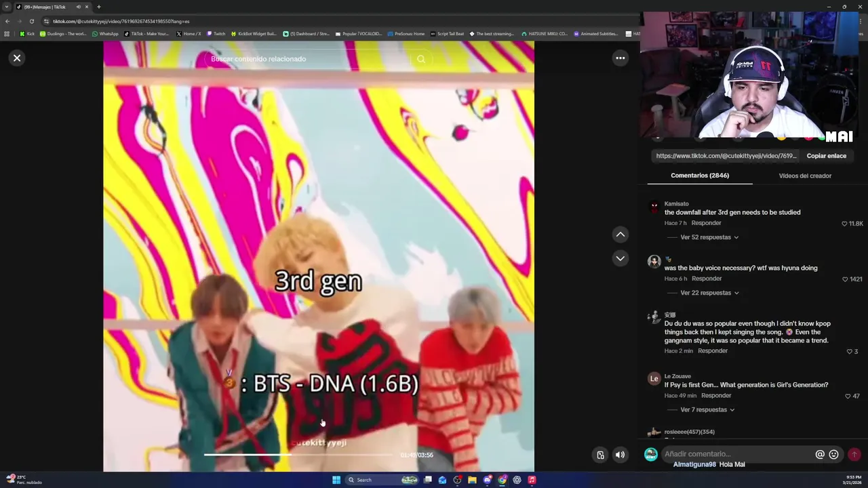Switch to 'Videos del creador' tab
Image resolution: width=868 pixels, height=488 pixels.
[x=805, y=176]
